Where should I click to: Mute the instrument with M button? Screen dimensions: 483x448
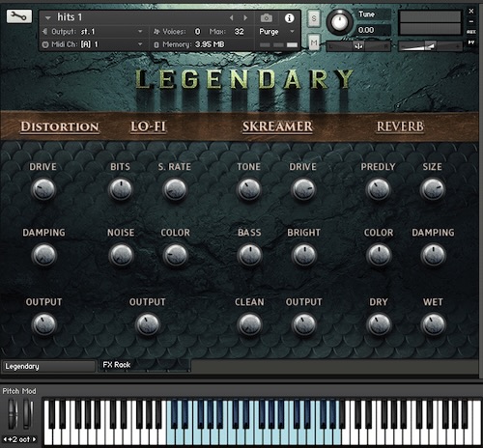click(314, 42)
